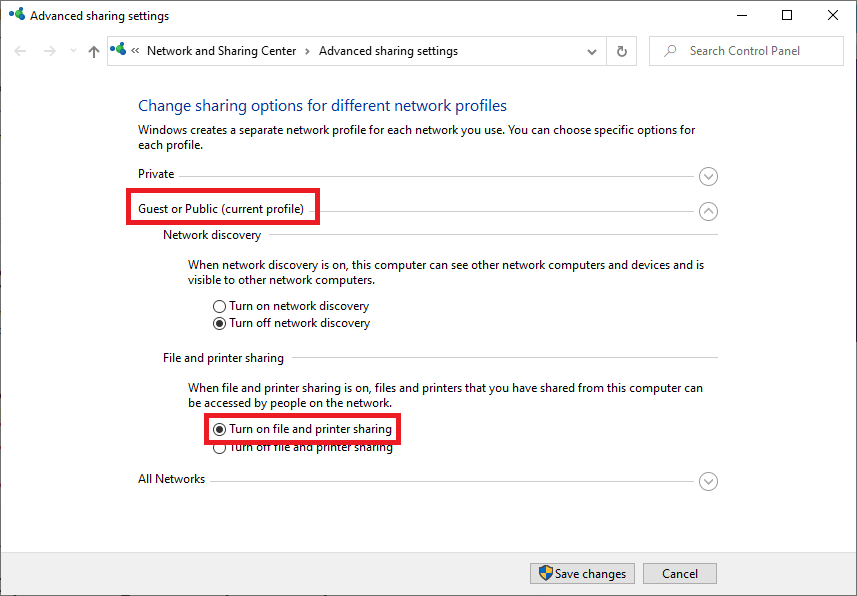Click the Advanced sharing settings breadcrumb
This screenshot has width=857, height=596.
pyautogui.click(x=389, y=51)
